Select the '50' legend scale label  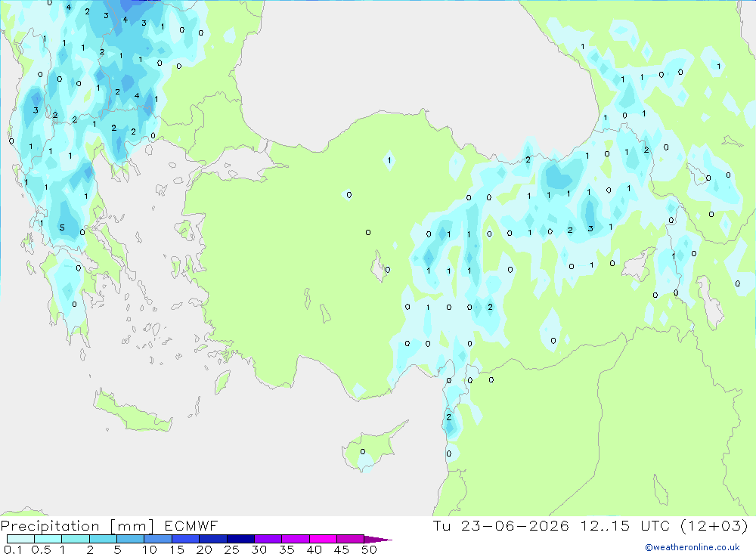(x=369, y=549)
